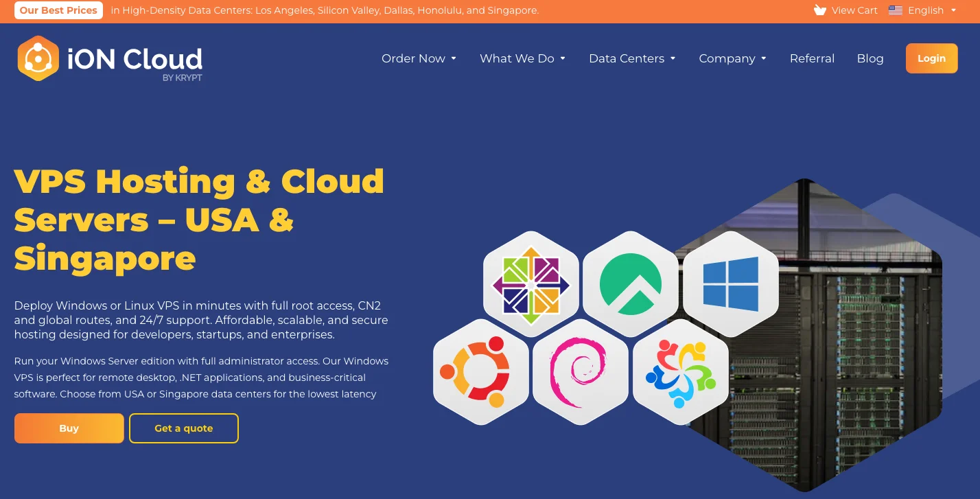Viewport: 980px width, 499px height.
Task: Click the CentOS logo hexagon
Action: tap(531, 284)
